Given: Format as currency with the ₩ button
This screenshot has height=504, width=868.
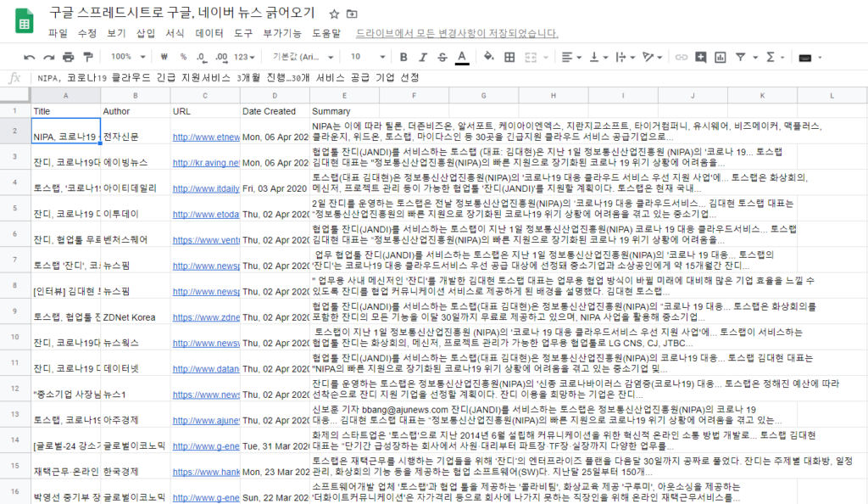Looking at the screenshot, I should pos(164,57).
